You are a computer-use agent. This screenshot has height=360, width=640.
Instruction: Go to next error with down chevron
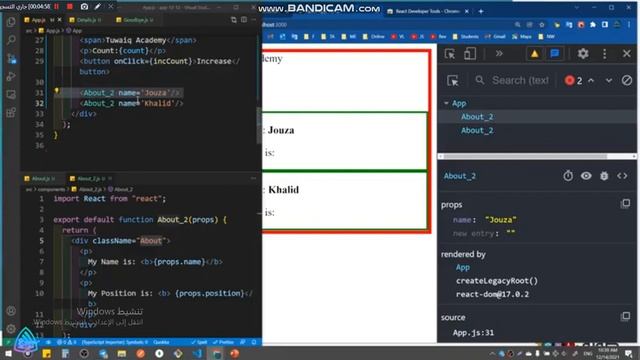[609, 80]
